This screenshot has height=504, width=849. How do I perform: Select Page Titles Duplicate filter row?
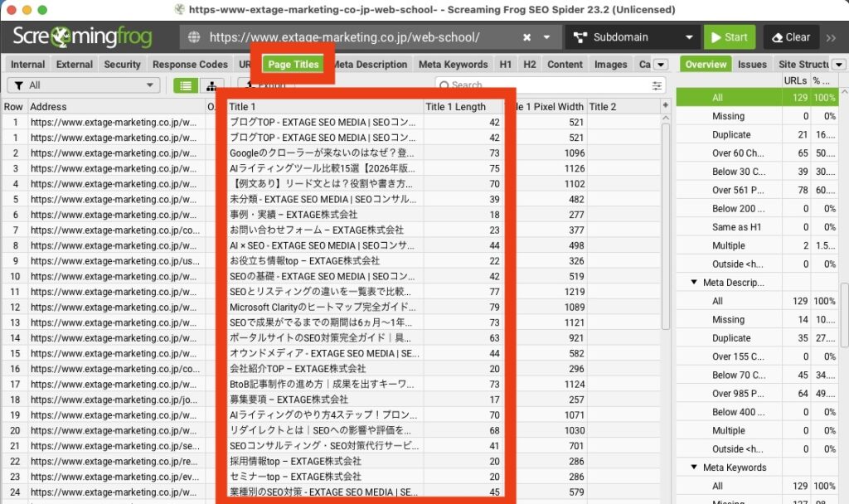click(x=756, y=135)
